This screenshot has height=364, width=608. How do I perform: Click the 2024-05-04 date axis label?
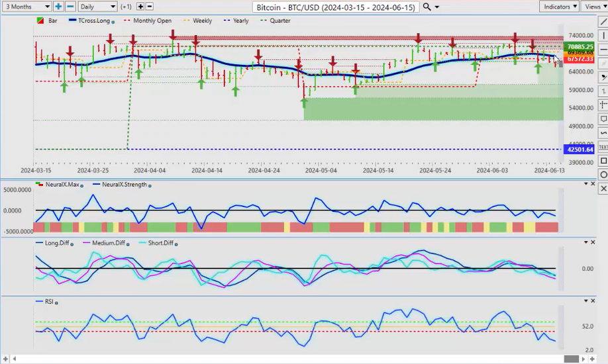pyautogui.click(x=321, y=170)
